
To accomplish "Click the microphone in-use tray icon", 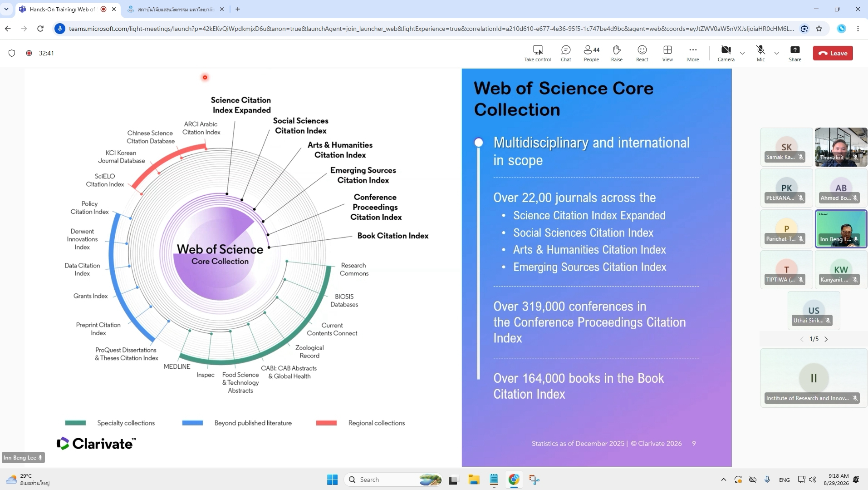I will tap(767, 480).
